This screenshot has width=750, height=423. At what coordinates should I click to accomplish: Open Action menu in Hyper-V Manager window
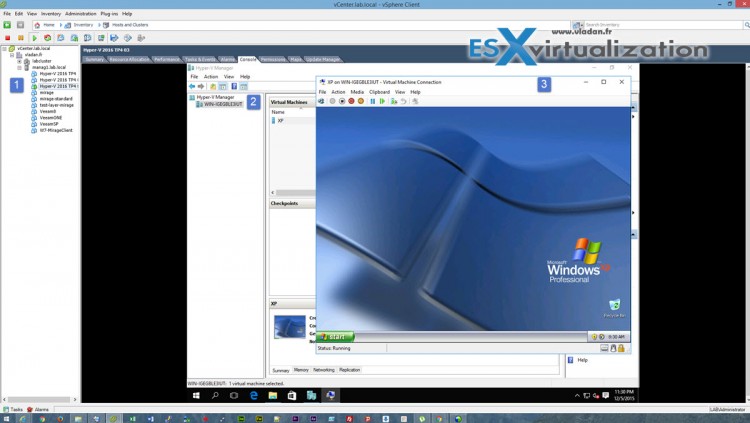[210, 77]
